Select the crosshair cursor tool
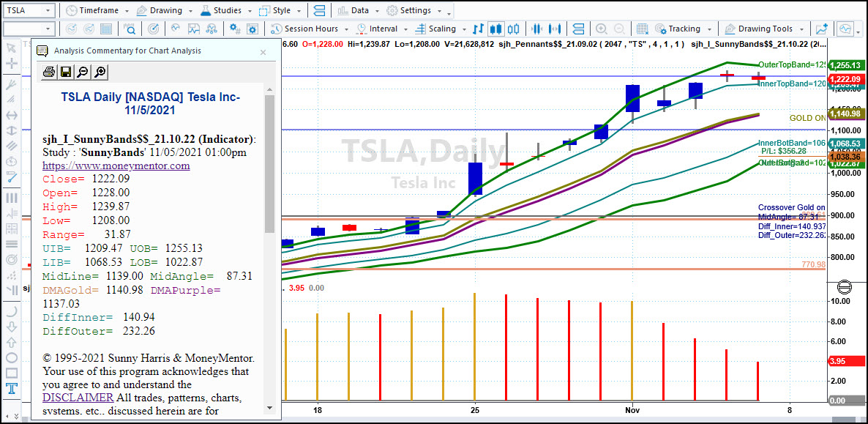 click(x=12, y=63)
